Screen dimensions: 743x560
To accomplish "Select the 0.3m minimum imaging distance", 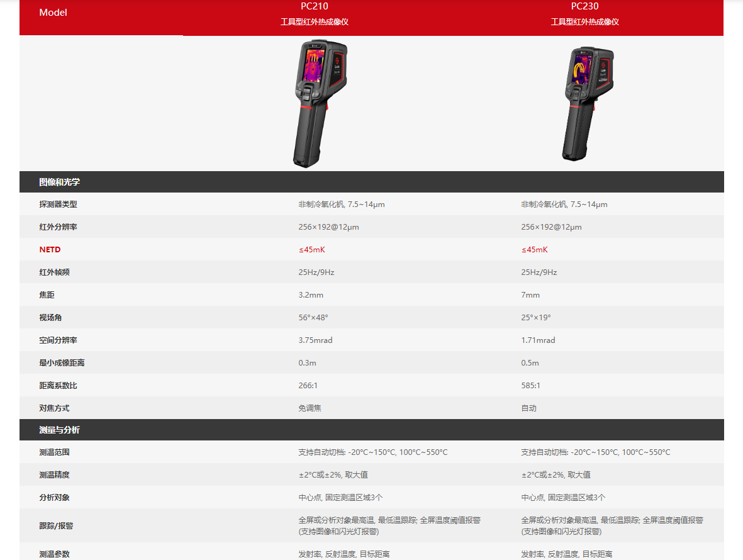I will [x=307, y=363].
